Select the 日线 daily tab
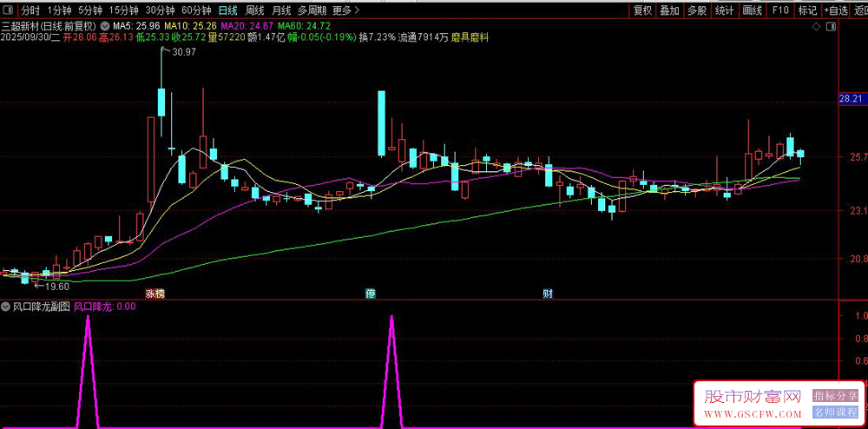The image size is (868, 429). coord(227,10)
